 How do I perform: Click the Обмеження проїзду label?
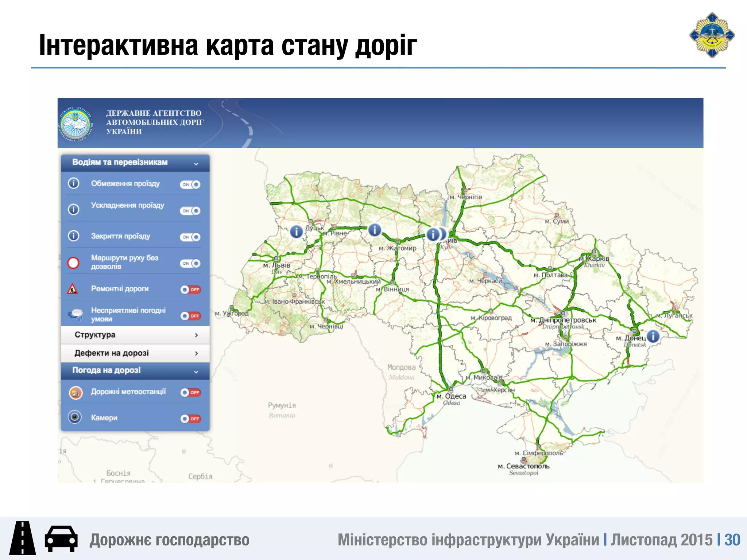pyautogui.click(x=125, y=183)
